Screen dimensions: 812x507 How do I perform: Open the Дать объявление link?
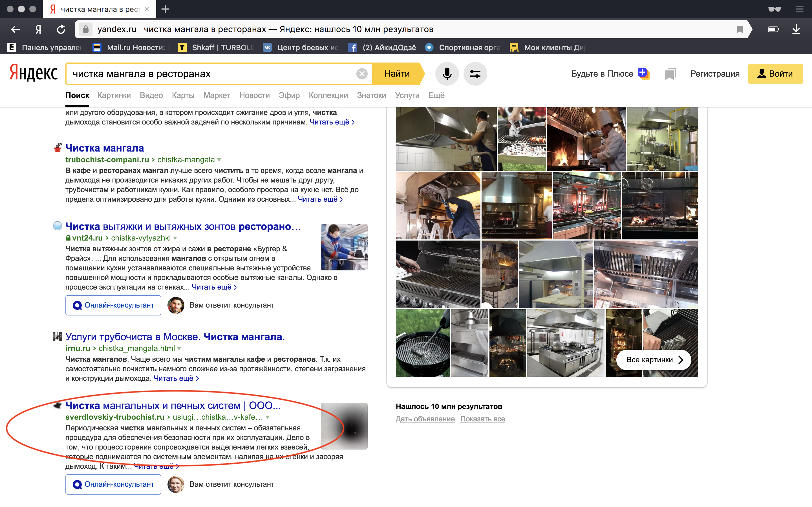coord(425,419)
